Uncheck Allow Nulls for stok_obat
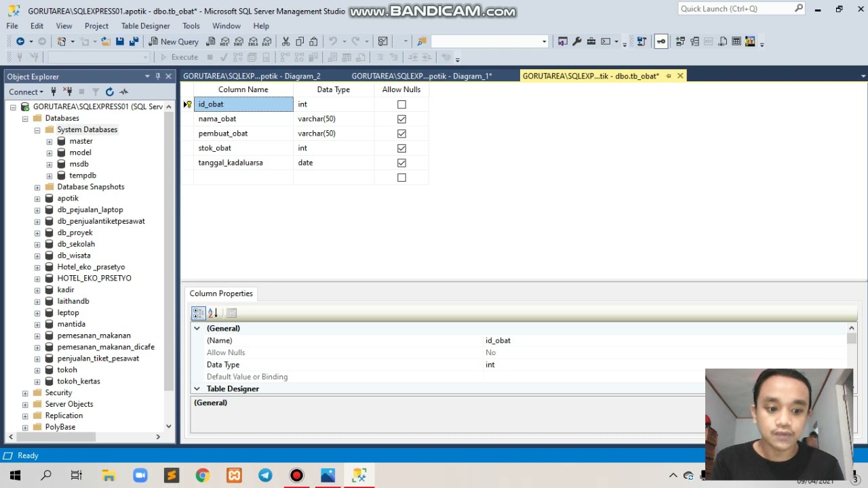This screenshot has height=488, width=868. pos(401,148)
